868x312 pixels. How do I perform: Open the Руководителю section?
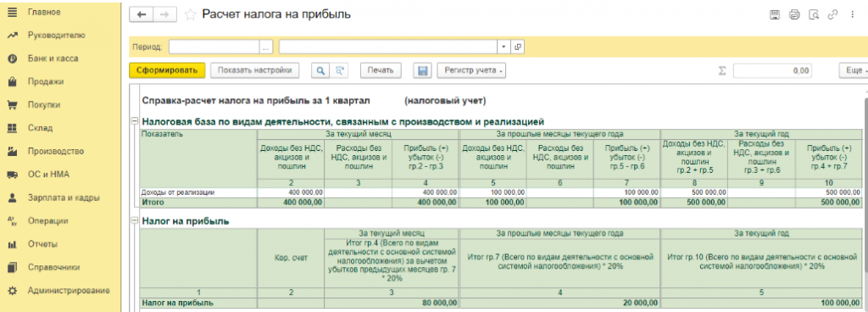click(57, 35)
